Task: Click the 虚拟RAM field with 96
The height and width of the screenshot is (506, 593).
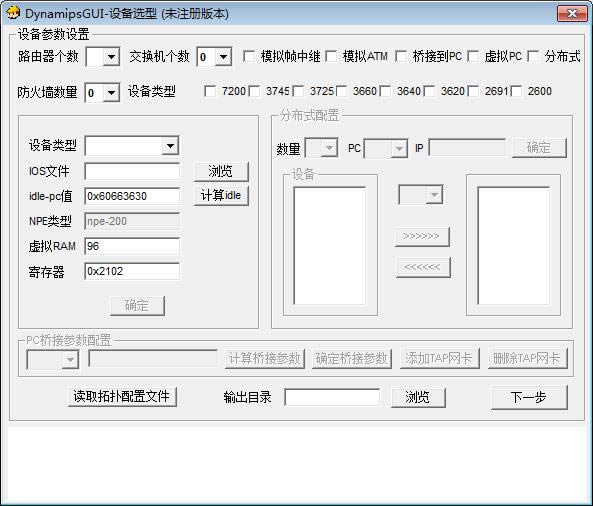Action: [x=132, y=246]
